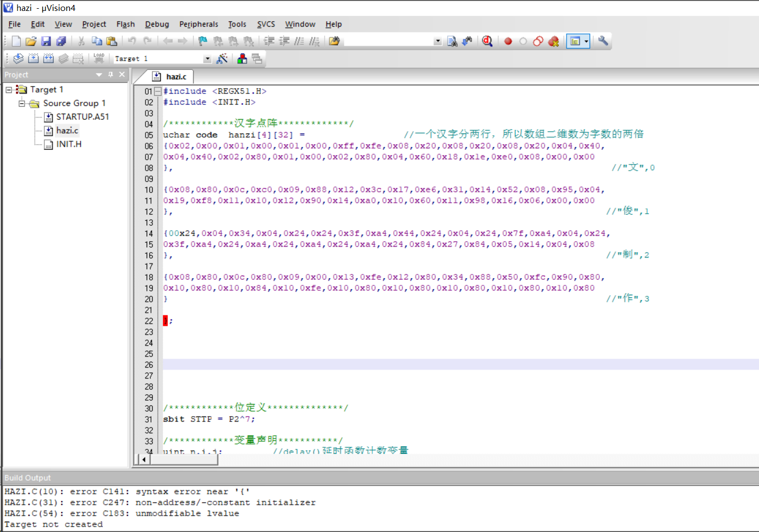
Task: Open the Project panel menu arrow
Action: 99,75
